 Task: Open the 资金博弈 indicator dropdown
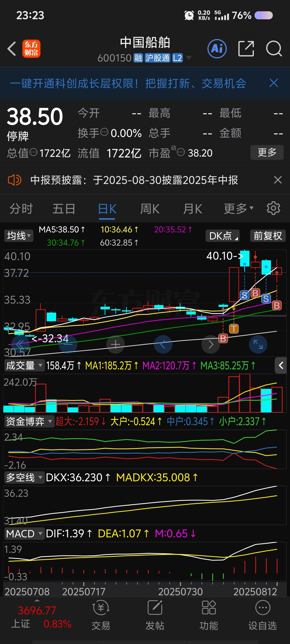point(29,421)
